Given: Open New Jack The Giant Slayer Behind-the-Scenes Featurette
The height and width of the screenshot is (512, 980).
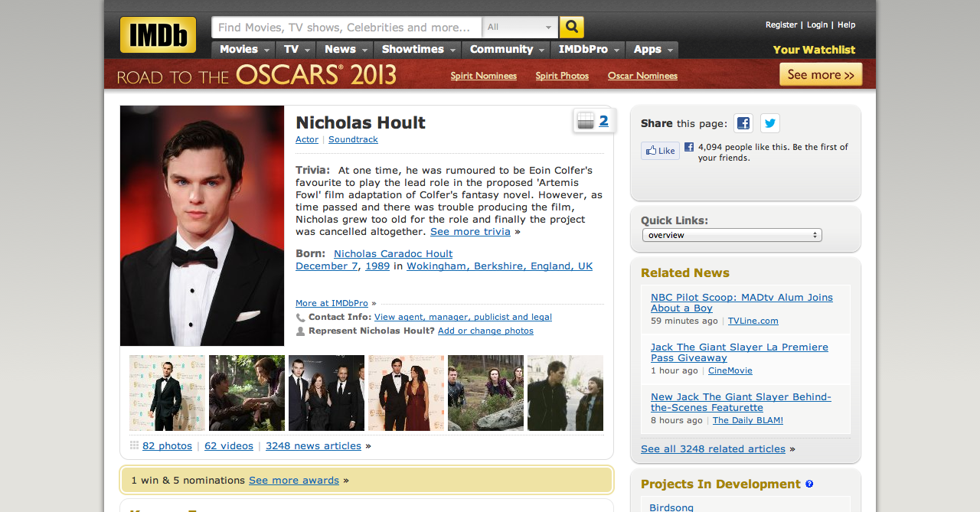Looking at the screenshot, I should [x=741, y=402].
